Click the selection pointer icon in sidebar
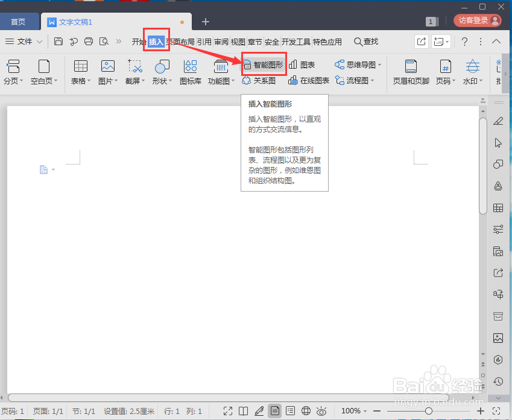 coord(498,143)
